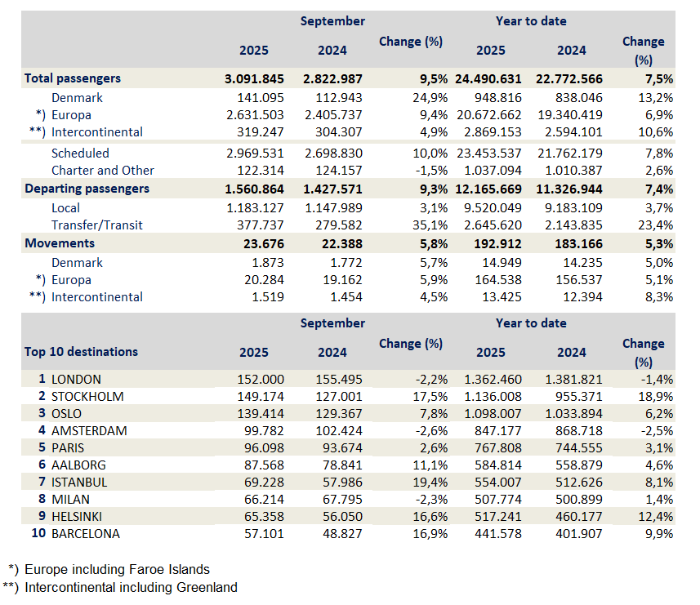700x605 pixels.
Task: Click the AMSTERDAM destination name
Action: [x=89, y=430]
